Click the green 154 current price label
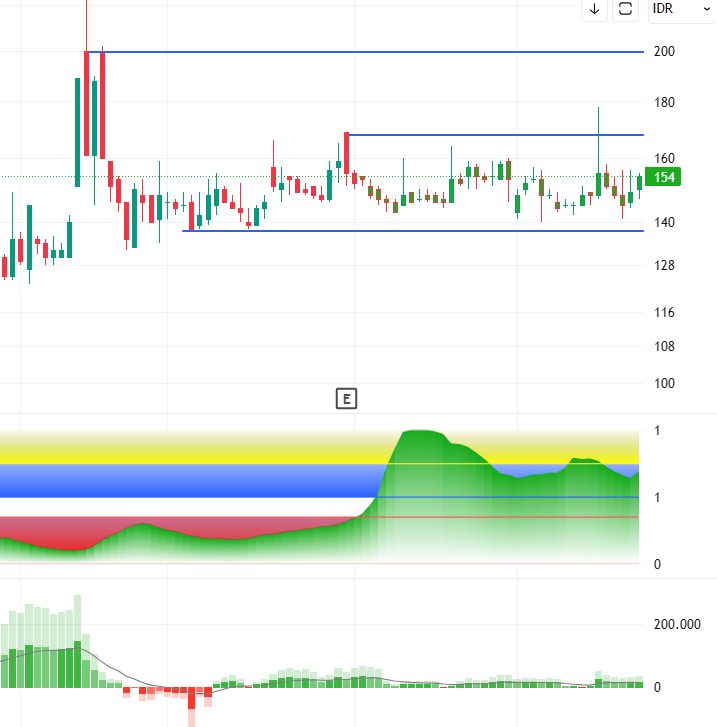717x727 pixels. tap(663, 177)
